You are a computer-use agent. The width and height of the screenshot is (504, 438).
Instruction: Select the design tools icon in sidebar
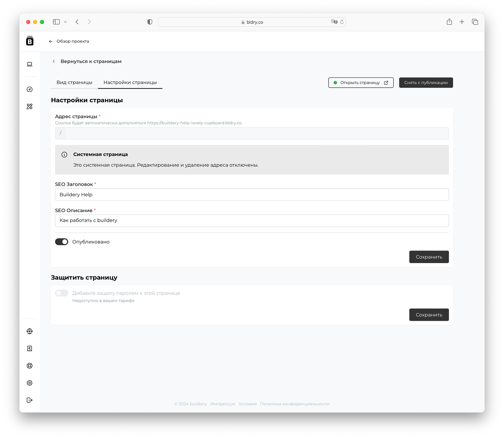30,107
